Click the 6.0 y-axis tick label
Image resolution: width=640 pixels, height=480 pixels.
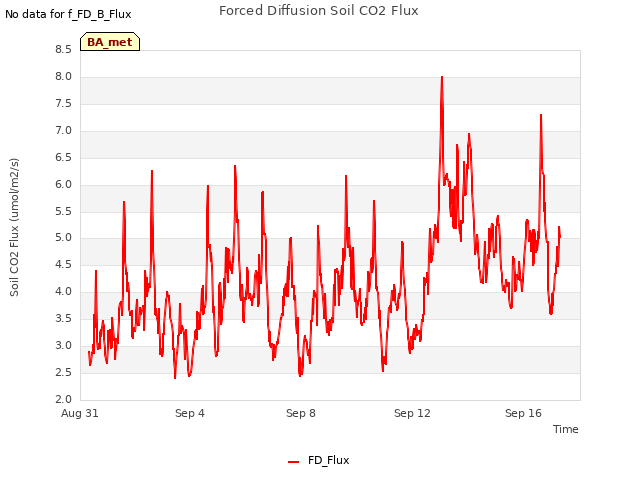[x=63, y=184]
